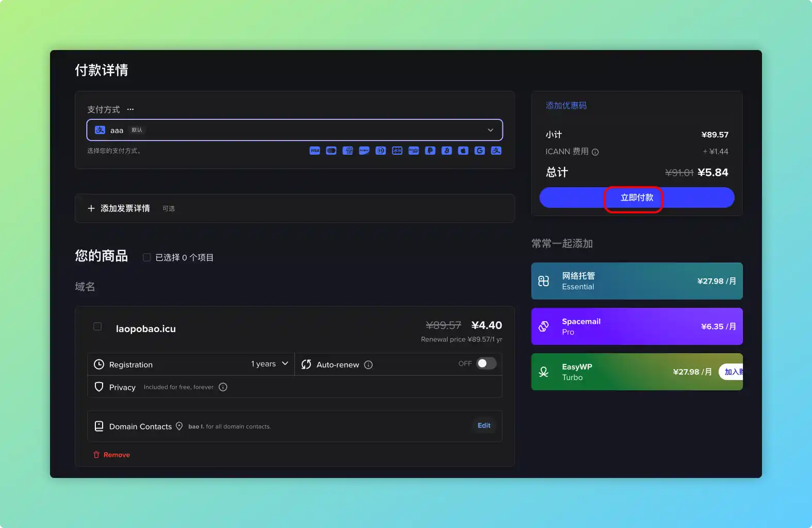
Task: Expand the 添加发票详情 section
Action: coord(120,208)
